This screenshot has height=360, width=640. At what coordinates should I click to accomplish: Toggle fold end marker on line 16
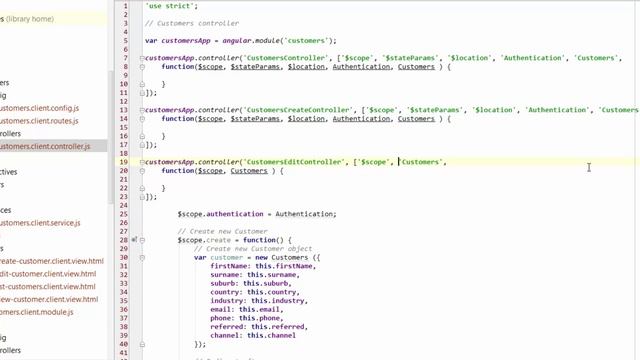click(142, 136)
